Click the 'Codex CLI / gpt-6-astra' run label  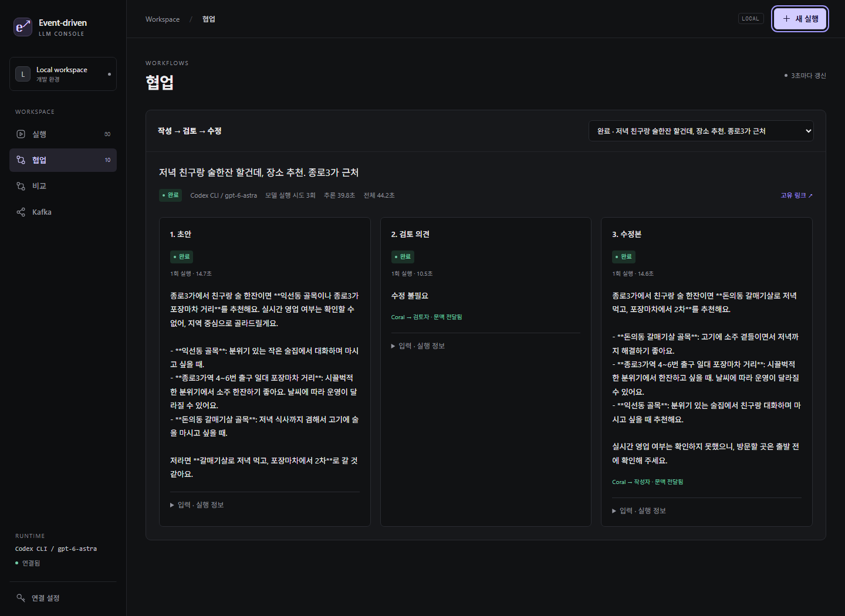224,195
